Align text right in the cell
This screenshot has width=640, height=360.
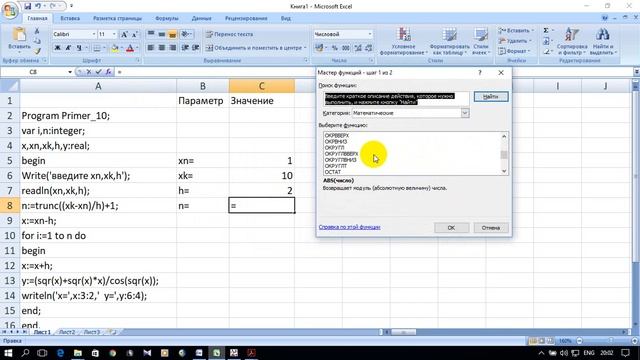point(172,48)
